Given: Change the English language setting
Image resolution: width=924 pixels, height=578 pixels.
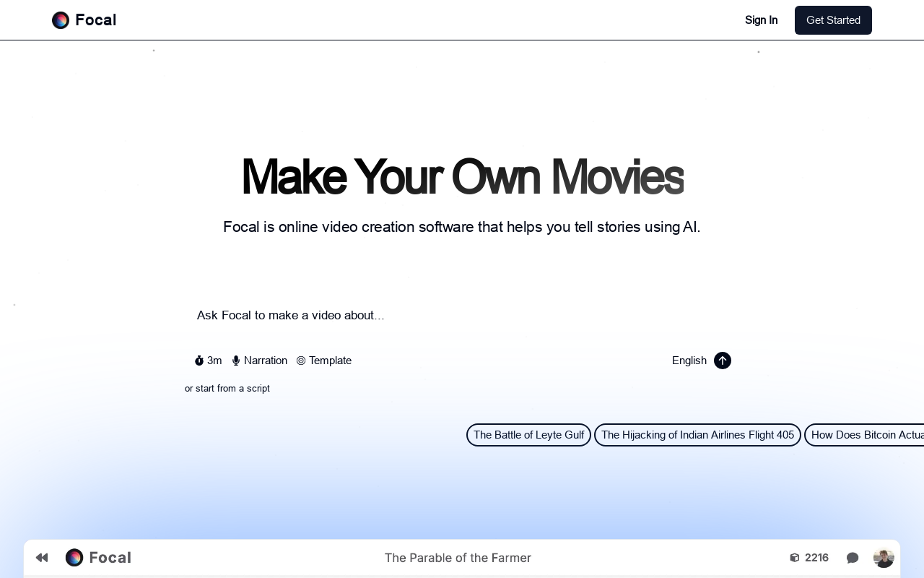Looking at the screenshot, I should [689, 361].
